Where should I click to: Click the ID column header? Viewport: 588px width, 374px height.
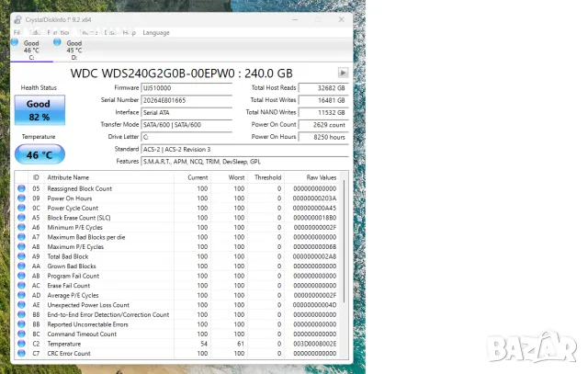pos(36,177)
